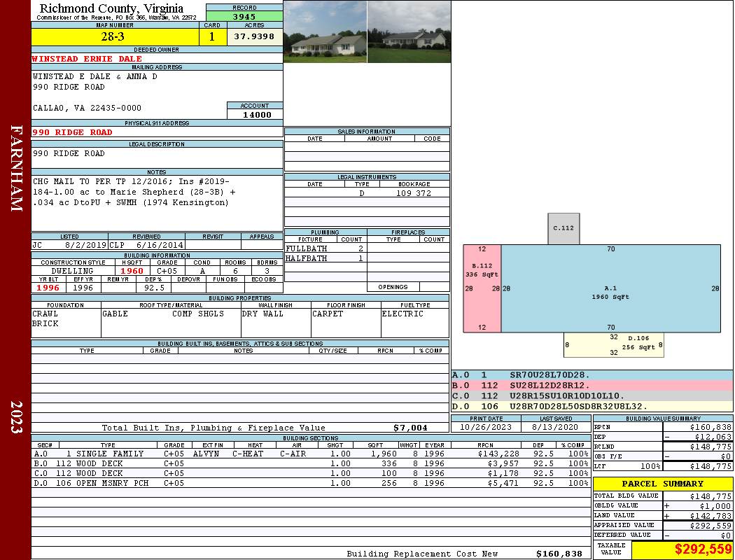This screenshot has width=735, height=560.
Task: Click wall finish DRY WALL
Action: tap(262, 314)
